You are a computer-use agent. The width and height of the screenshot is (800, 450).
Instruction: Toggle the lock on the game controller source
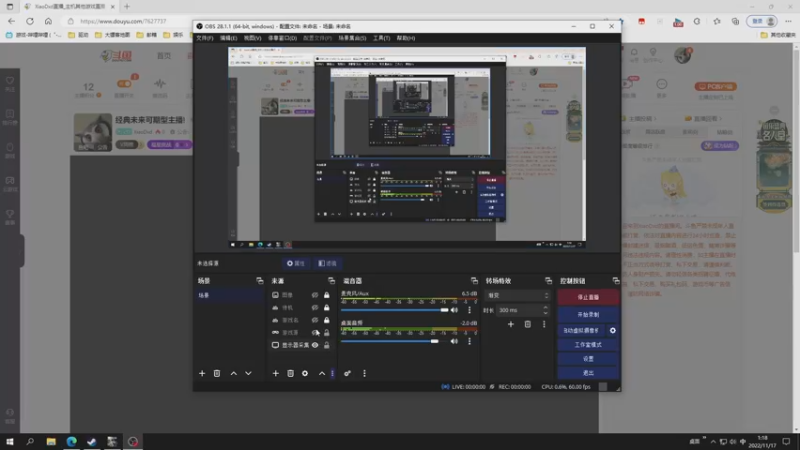tap(327, 333)
